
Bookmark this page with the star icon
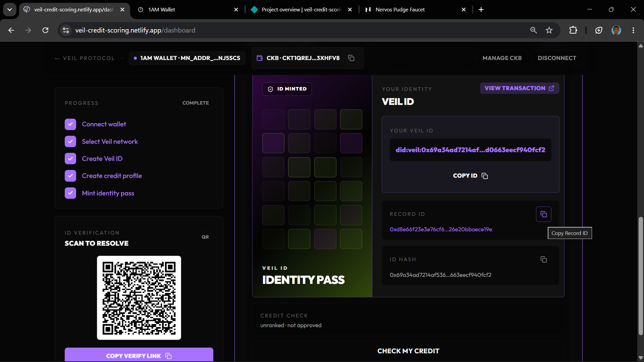pyautogui.click(x=549, y=30)
